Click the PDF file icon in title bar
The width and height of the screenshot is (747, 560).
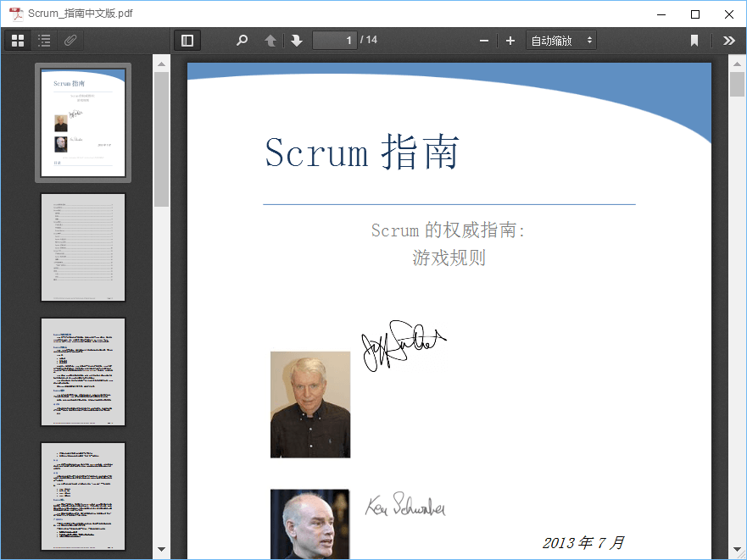pos(16,14)
